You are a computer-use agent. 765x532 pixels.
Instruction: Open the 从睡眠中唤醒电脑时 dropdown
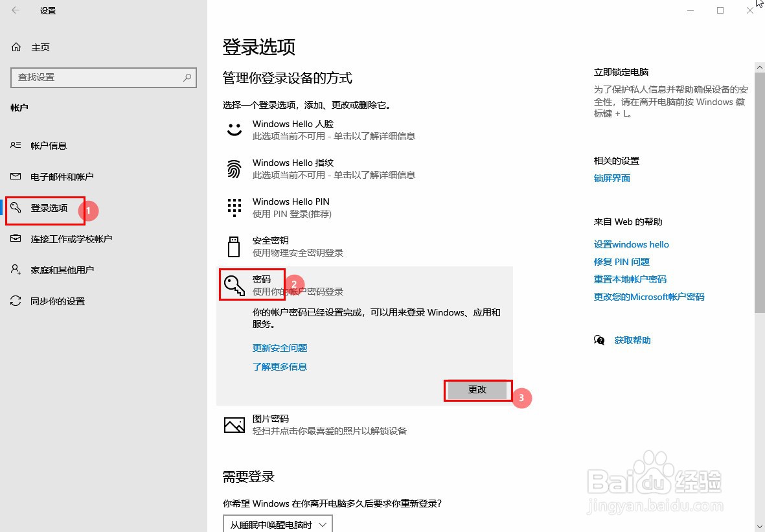coord(278,524)
